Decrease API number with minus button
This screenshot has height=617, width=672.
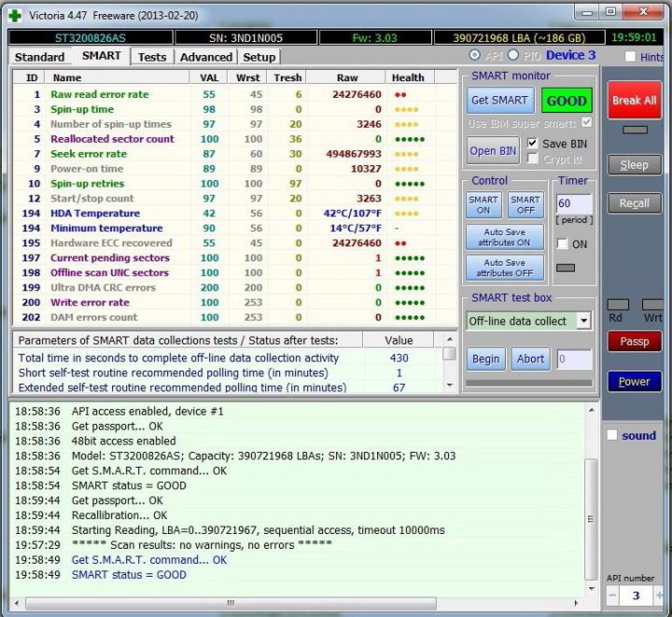click(613, 596)
